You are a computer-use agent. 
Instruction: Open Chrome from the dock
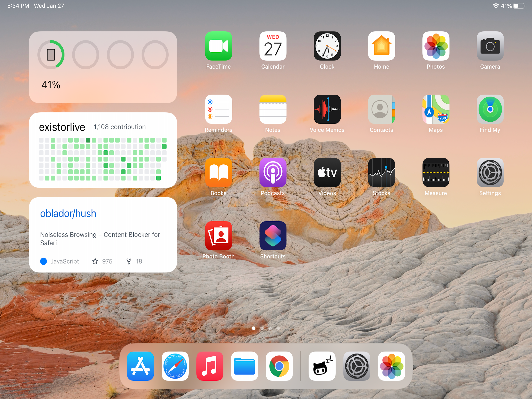pos(279,366)
